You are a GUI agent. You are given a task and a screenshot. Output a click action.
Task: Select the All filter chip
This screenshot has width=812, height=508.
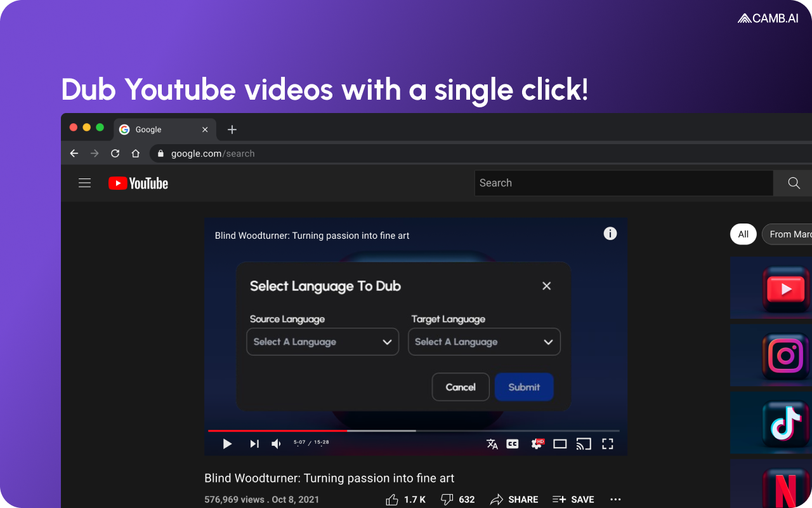(x=743, y=234)
